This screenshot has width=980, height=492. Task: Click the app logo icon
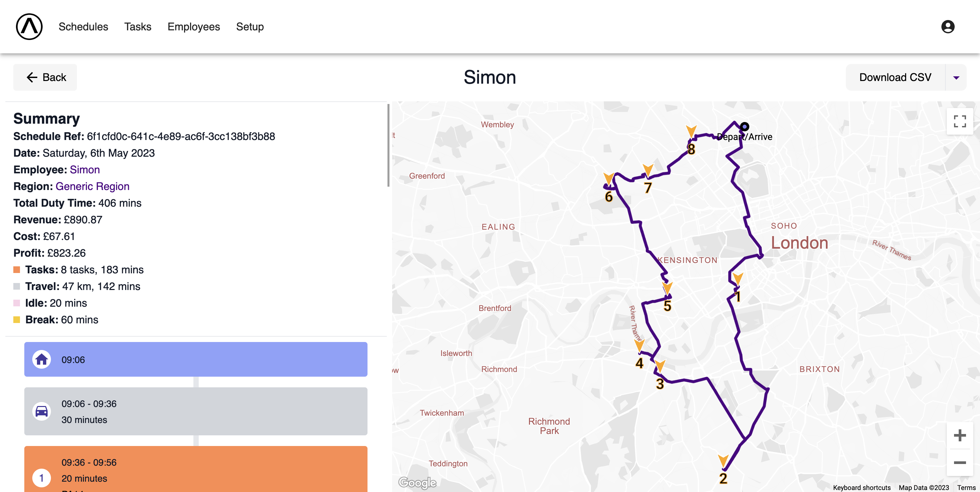(x=29, y=27)
